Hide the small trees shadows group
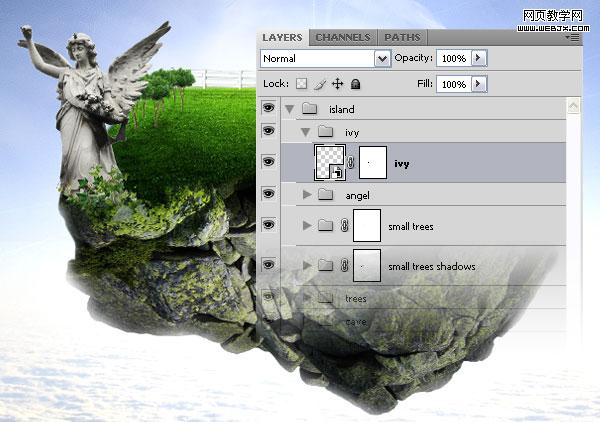This screenshot has height=422, width=600. pos(268,265)
